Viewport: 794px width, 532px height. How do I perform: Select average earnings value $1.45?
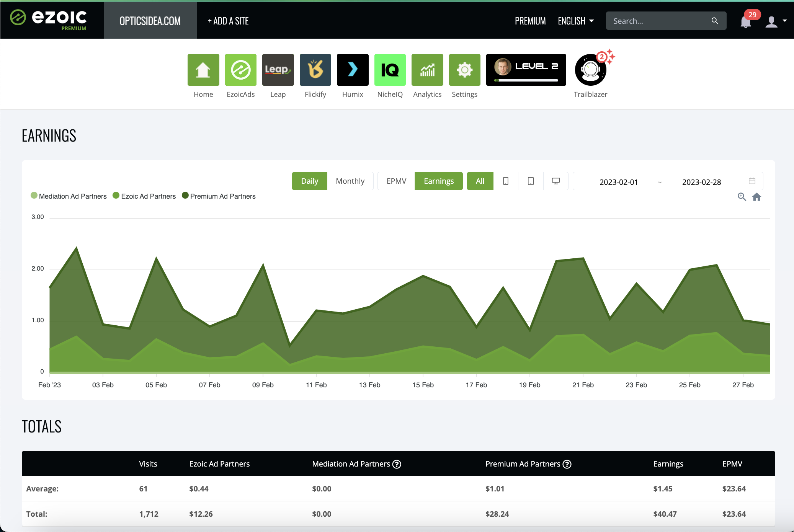point(663,489)
